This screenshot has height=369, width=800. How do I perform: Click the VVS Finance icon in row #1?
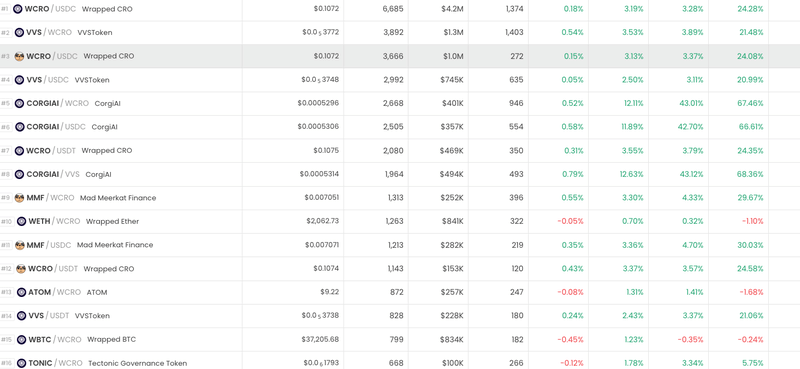[x=18, y=9]
